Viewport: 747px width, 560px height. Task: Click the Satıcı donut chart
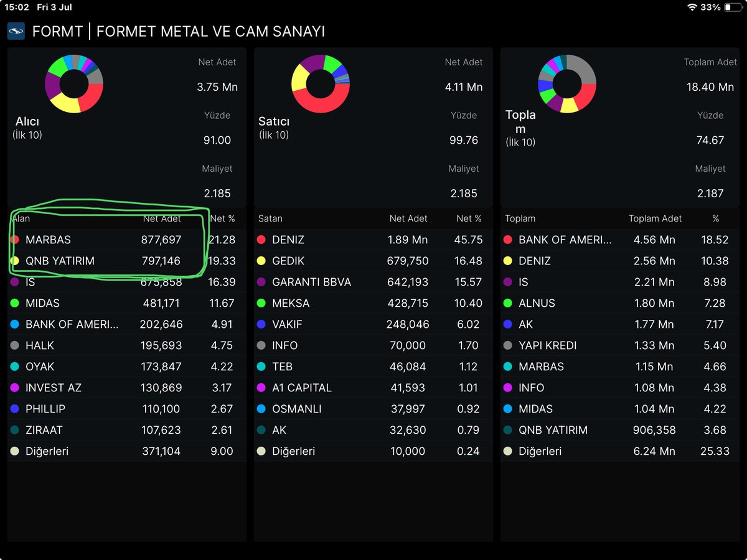coord(321,83)
